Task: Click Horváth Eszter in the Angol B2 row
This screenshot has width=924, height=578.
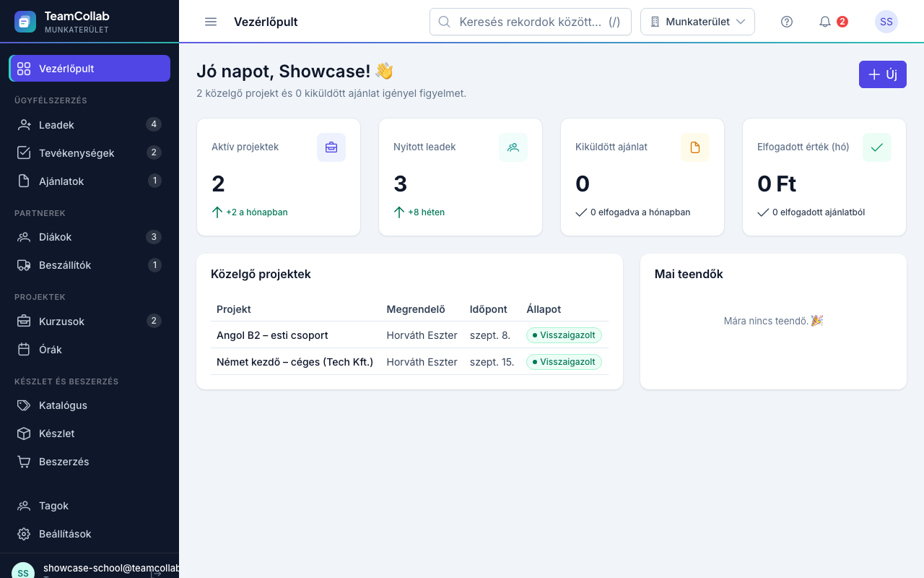Action: [x=422, y=335]
